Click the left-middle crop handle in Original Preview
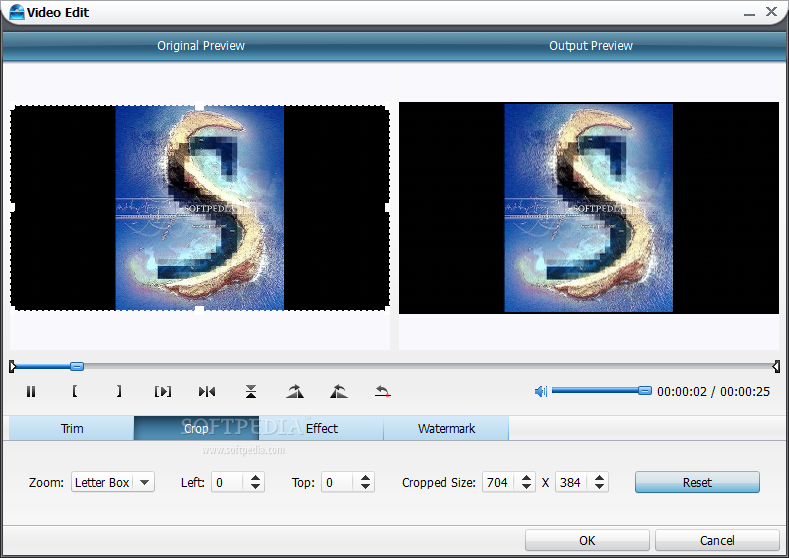The height and width of the screenshot is (558, 789). [x=13, y=207]
